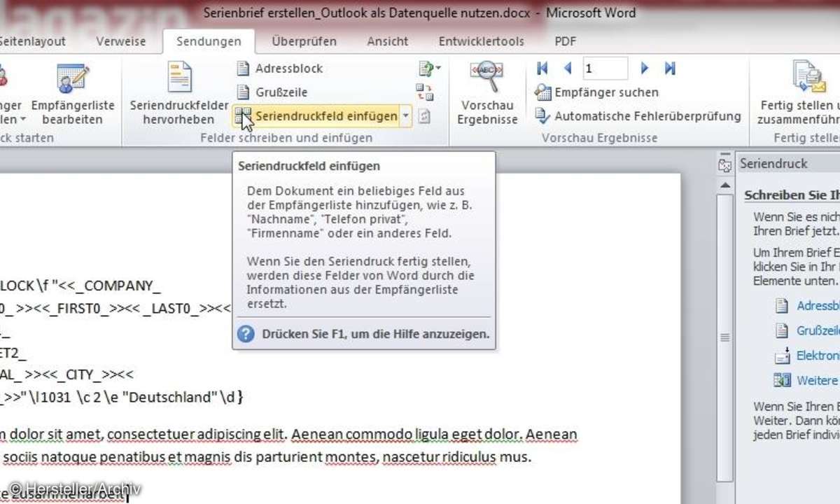The image size is (840, 504).
Task: Go to the last record
Action: [x=670, y=69]
